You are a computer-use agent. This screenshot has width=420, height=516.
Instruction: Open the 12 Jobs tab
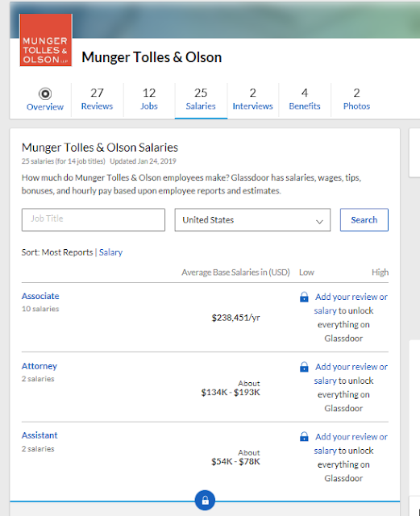click(x=149, y=100)
